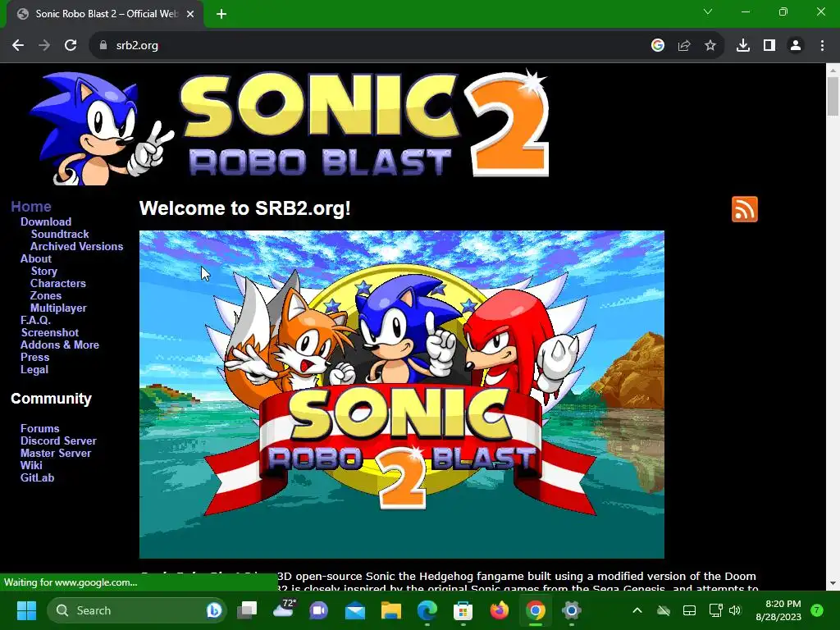840x630 pixels.
Task: Open the Master Server link
Action: (56, 453)
